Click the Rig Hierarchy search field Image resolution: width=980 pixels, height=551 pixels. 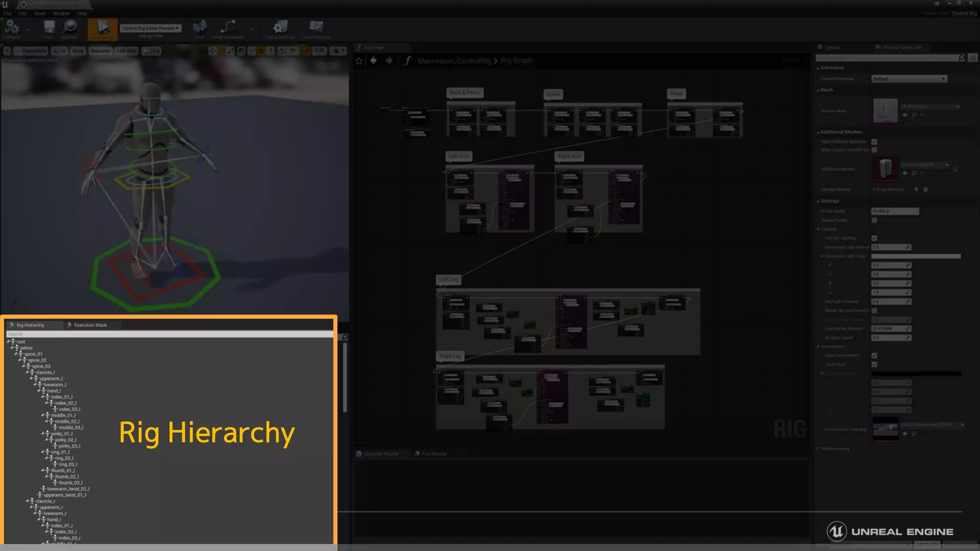click(x=170, y=334)
